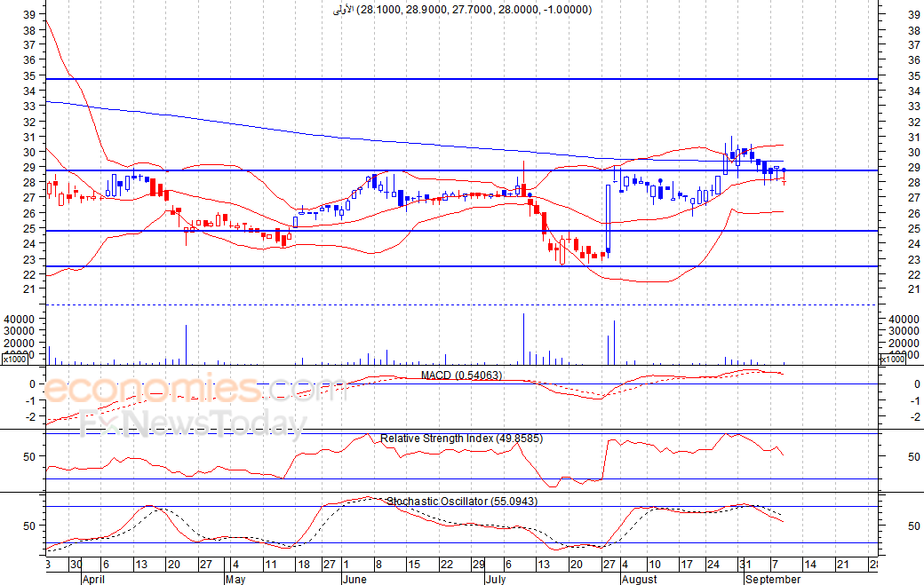Click the 20000 volume label on left axis
This screenshot has width=924, height=585.
point(20,344)
